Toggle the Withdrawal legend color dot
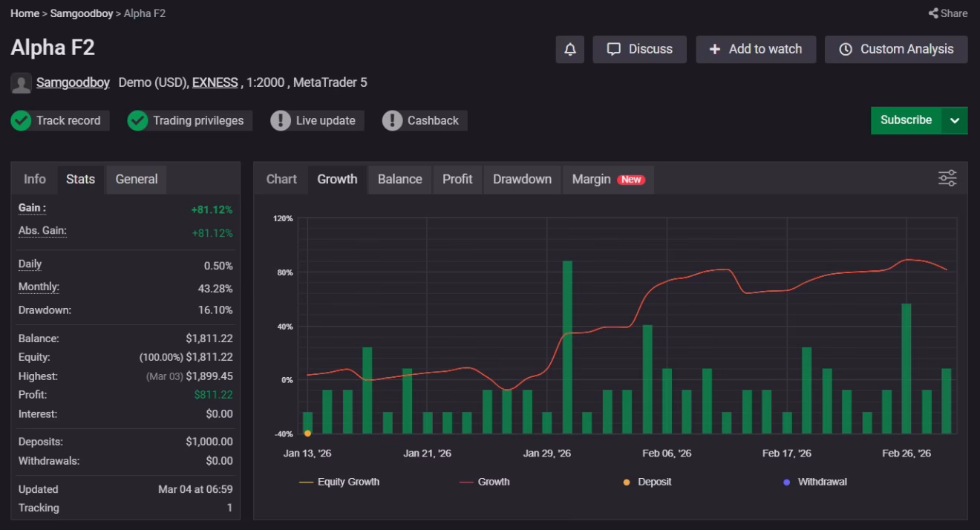This screenshot has height=530, width=980. pyautogui.click(x=786, y=482)
